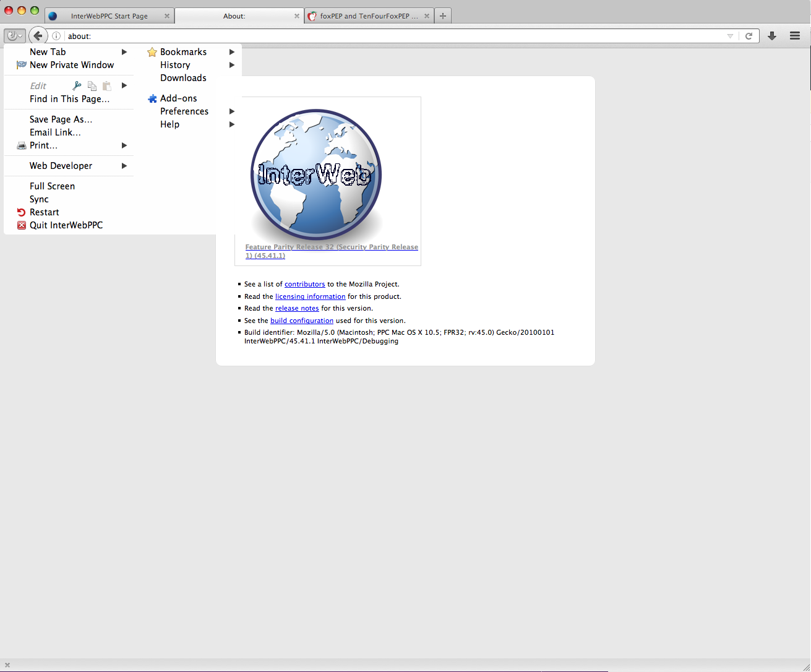811x672 pixels.
Task: Expand the Bookmarks submenu arrow
Action: tap(232, 52)
